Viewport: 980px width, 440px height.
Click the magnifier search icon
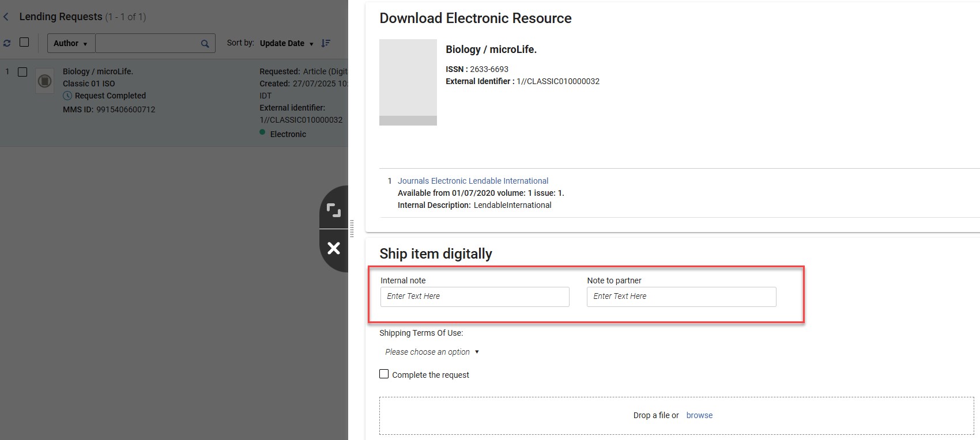click(205, 44)
